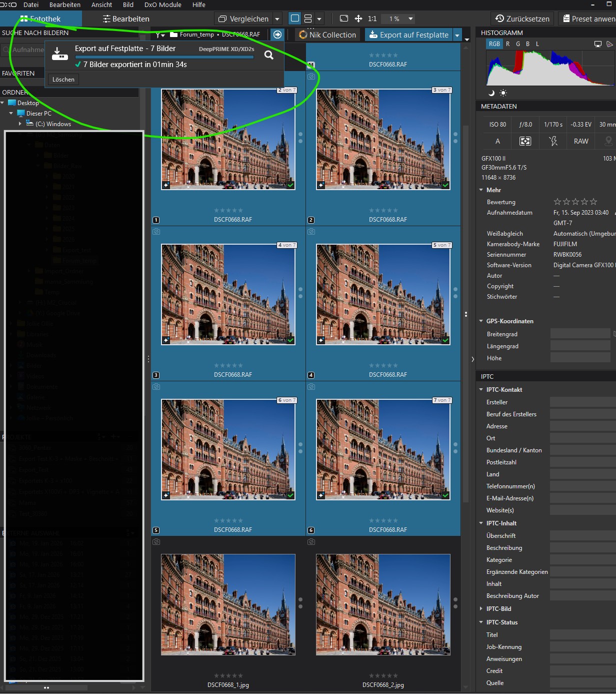Click the magnifier icon in the export notification
Image resolution: width=616 pixels, height=694 pixels.
(x=269, y=55)
